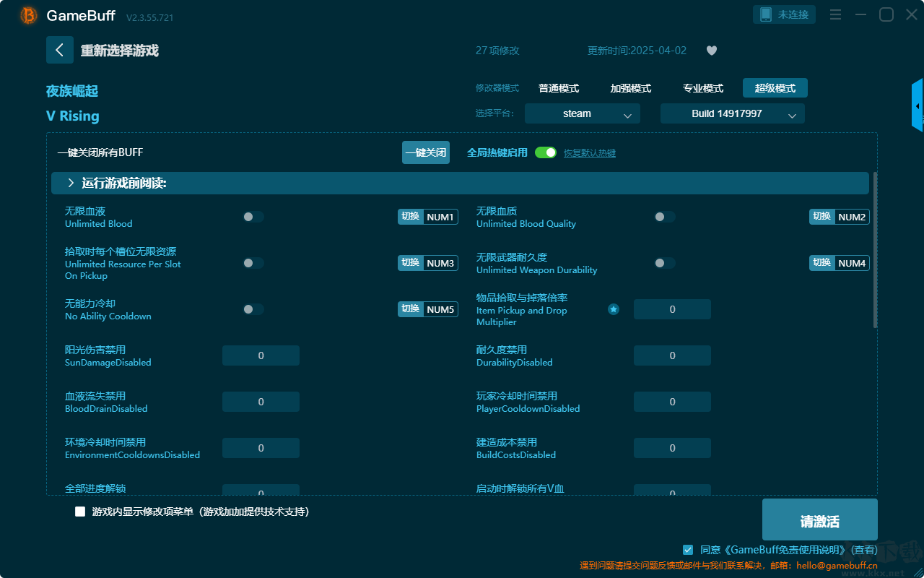Click the 27项修改 count text
Viewport: 924px width, 578px height.
click(497, 51)
